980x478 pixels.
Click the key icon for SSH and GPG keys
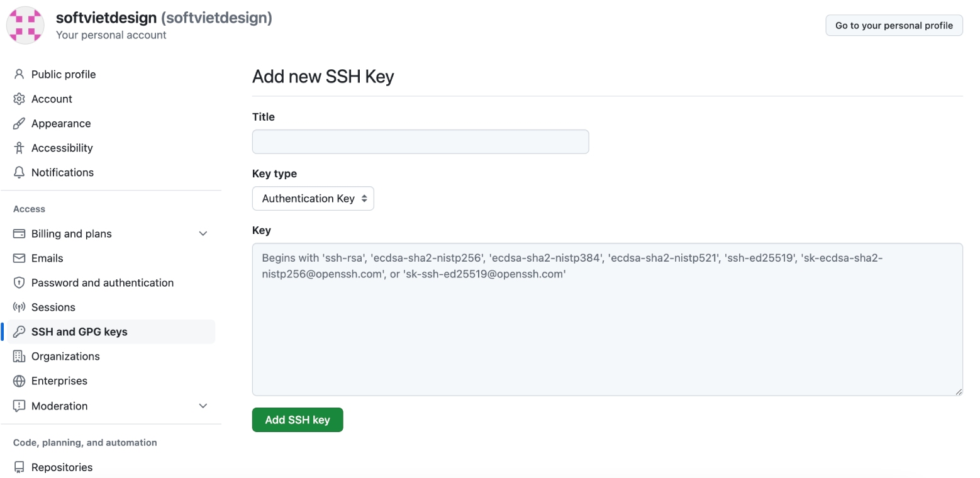click(19, 331)
